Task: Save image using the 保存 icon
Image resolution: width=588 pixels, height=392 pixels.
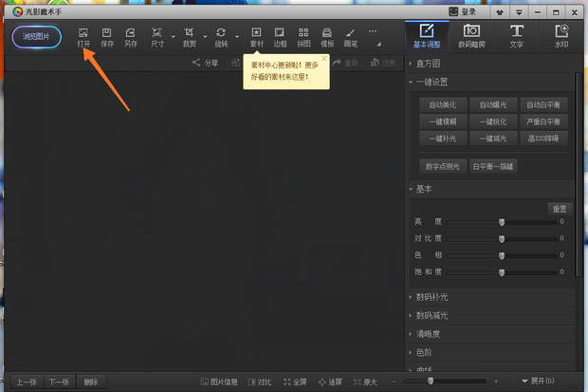Action: 107,38
